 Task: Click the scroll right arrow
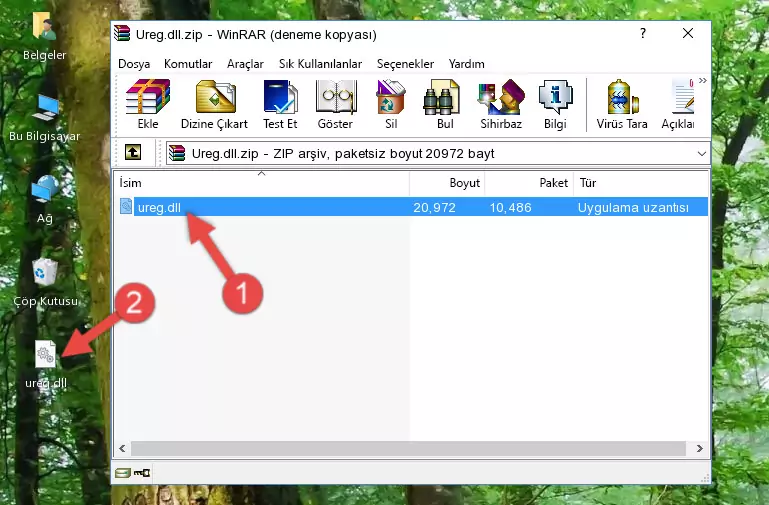(x=699, y=448)
